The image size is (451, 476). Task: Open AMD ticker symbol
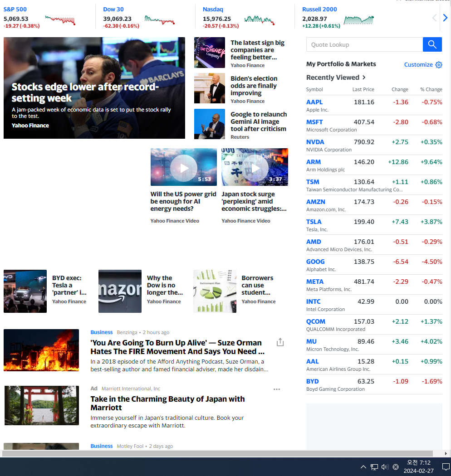click(314, 242)
